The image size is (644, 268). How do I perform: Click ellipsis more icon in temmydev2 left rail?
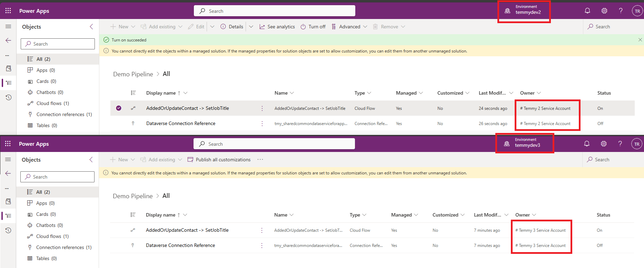[x=7, y=55]
